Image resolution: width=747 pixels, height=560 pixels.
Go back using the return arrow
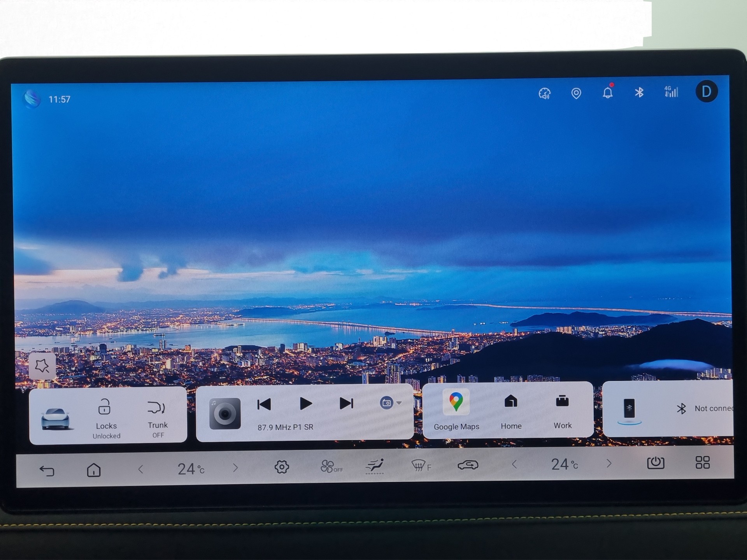click(x=47, y=471)
